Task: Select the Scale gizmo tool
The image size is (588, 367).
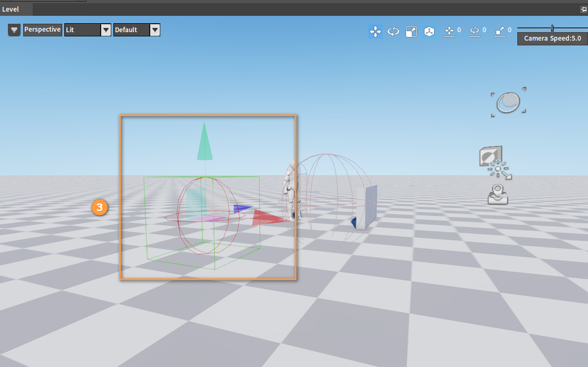Action: (x=411, y=32)
